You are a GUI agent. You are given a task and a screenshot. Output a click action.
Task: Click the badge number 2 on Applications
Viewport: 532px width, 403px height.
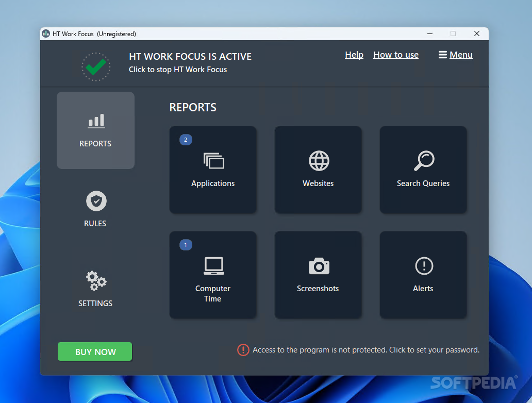tap(186, 140)
